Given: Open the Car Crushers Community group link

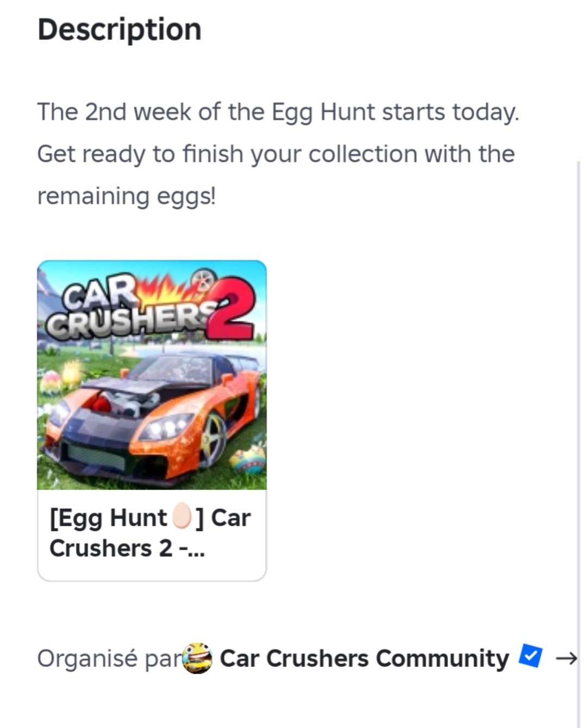Looking at the screenshot, I should click(x=364, y=658).
